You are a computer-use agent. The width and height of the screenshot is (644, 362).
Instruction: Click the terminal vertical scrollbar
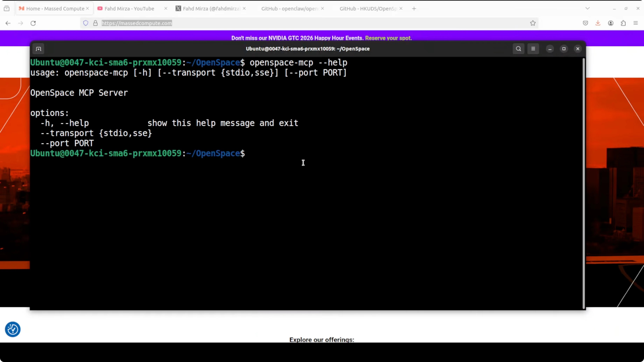[583, 184]
